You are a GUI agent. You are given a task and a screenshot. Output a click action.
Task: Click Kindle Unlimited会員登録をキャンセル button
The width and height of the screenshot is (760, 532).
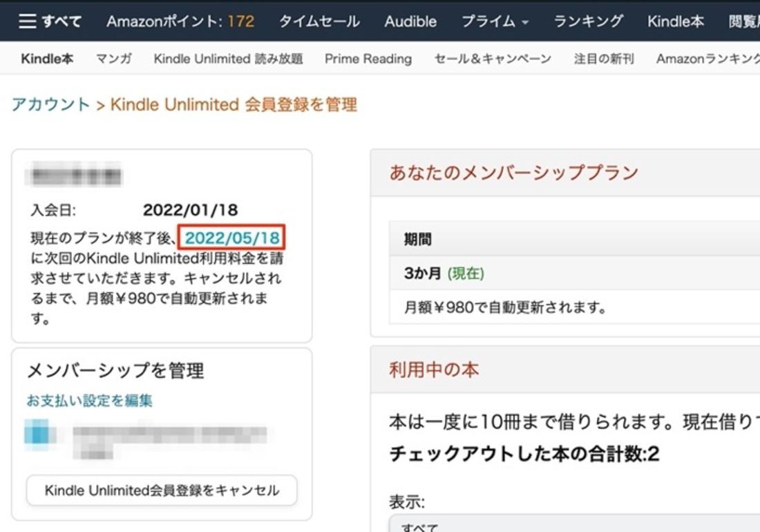click(162, 491)
